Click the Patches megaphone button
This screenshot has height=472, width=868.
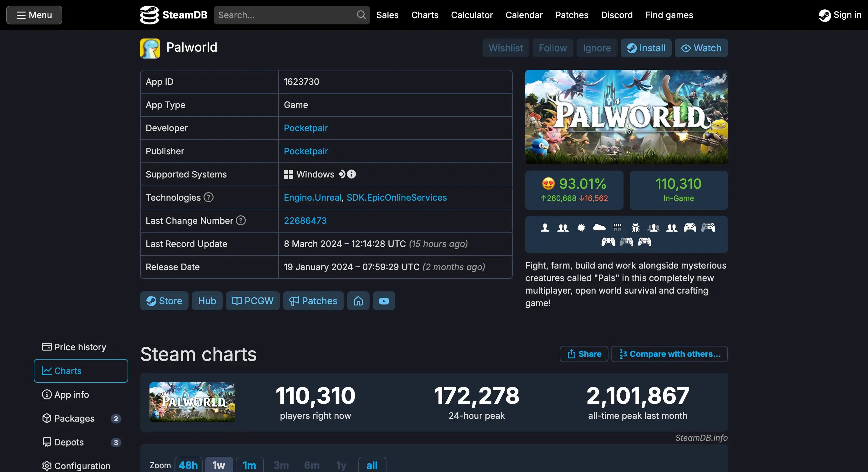[x=313, y=300]
